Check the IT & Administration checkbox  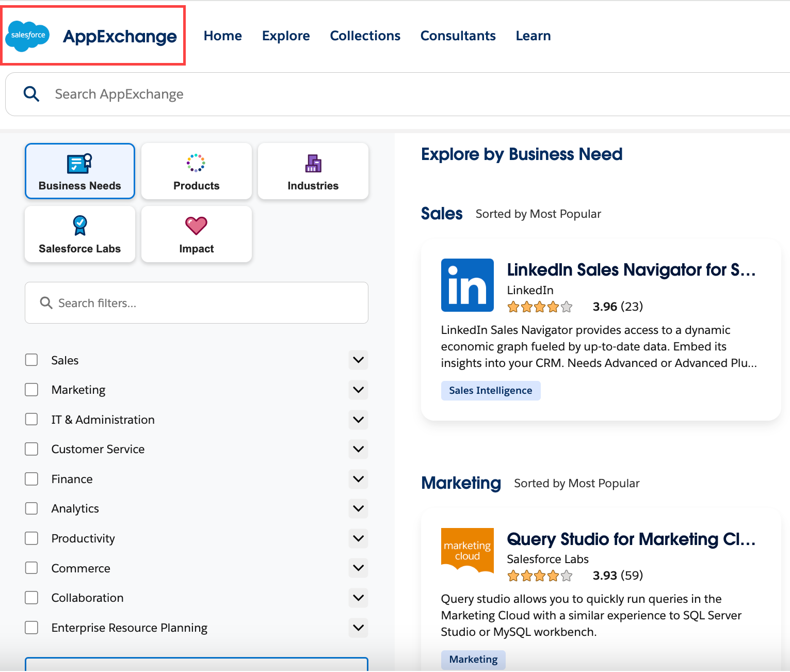pyautogui.click(x=31, y=419)
